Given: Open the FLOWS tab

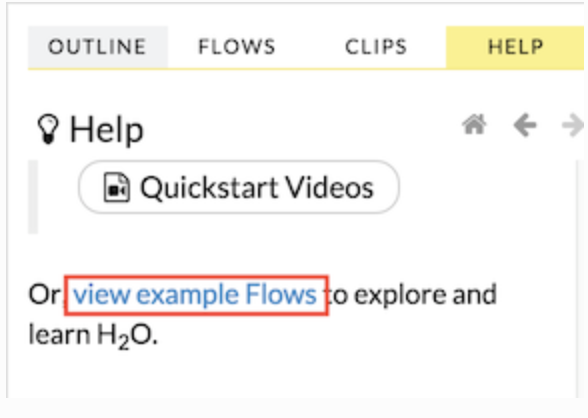Looking at the screenshot, I should pos(237,47).
